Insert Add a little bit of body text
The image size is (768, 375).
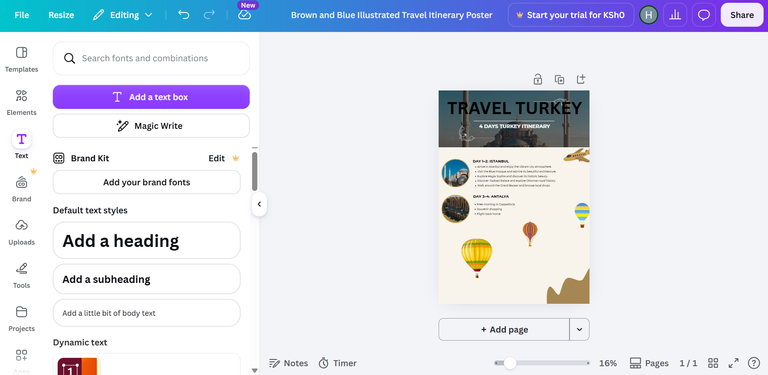[146, 313]
